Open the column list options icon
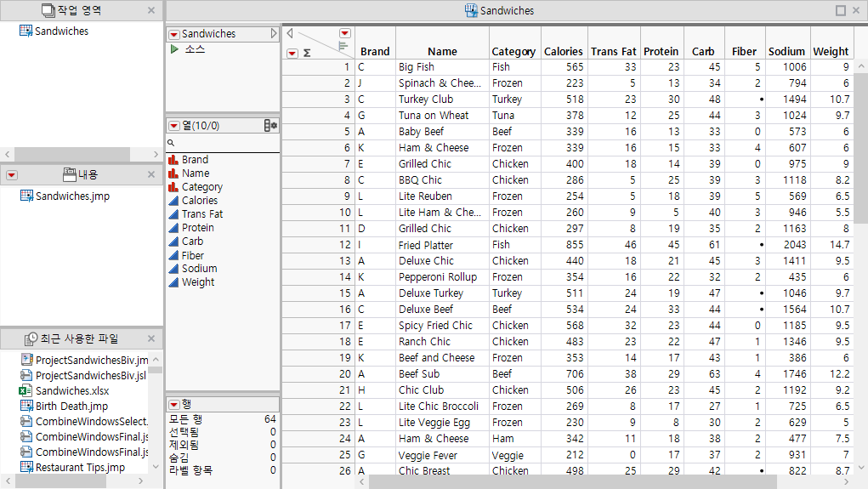868x489 pixels. pyautogui.click(x=270, y=126)
